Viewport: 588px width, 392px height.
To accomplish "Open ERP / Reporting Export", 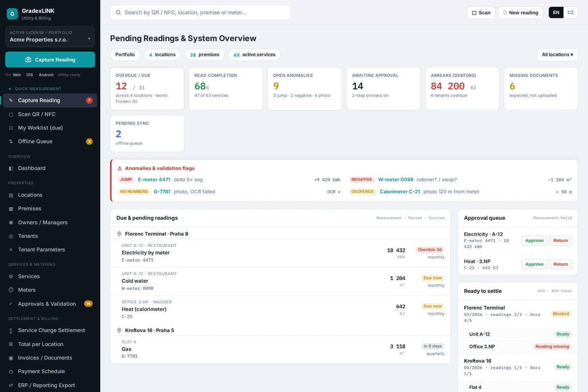I will tap(50, 385).
